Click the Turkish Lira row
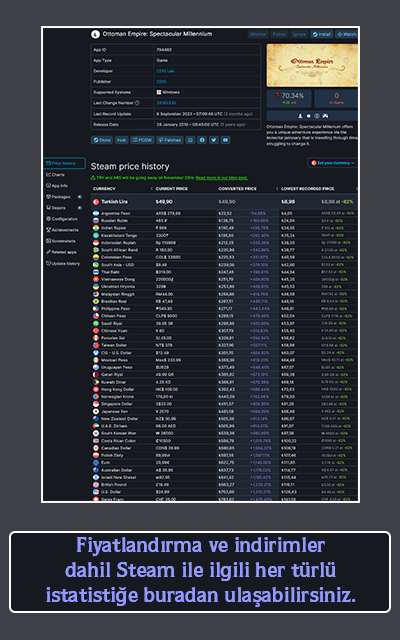 (x=224, y=202)
